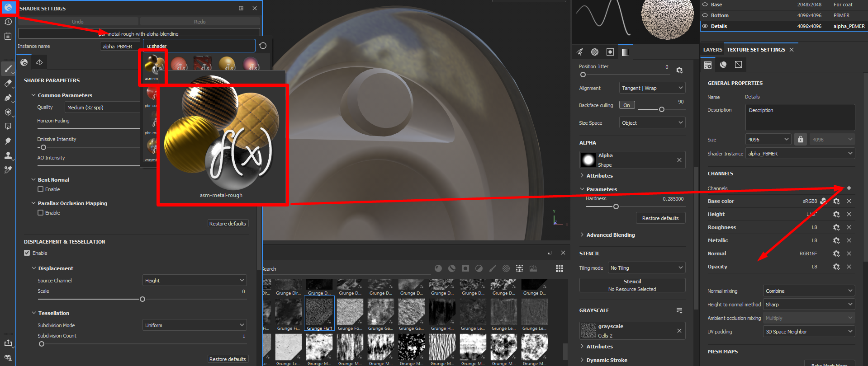Open the Subdivision Mode dropdown

194,325
